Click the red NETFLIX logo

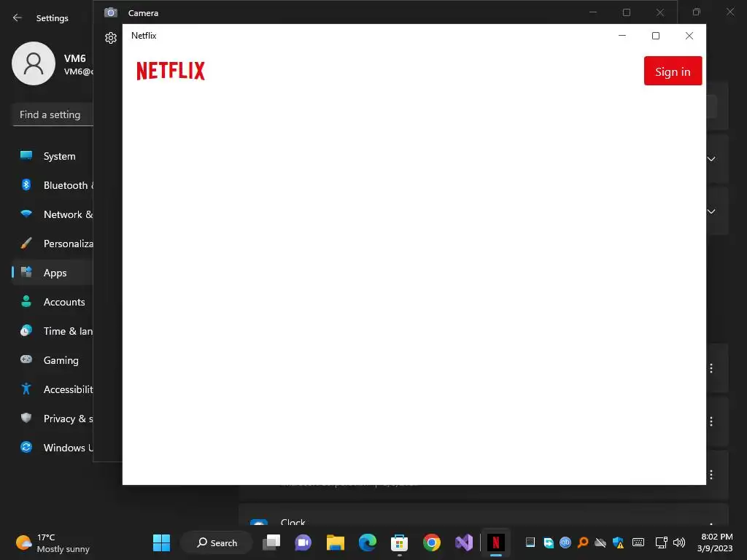click(171, 71)
